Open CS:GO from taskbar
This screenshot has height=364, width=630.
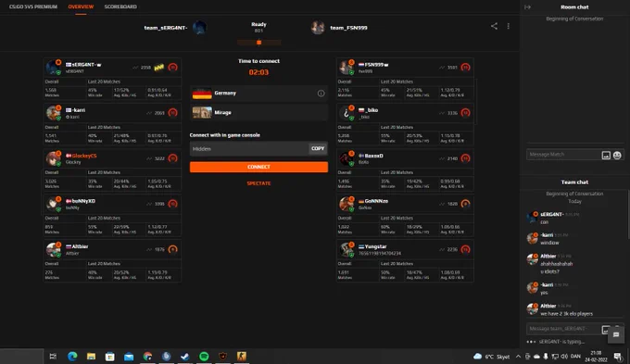(x=242, y=357)
